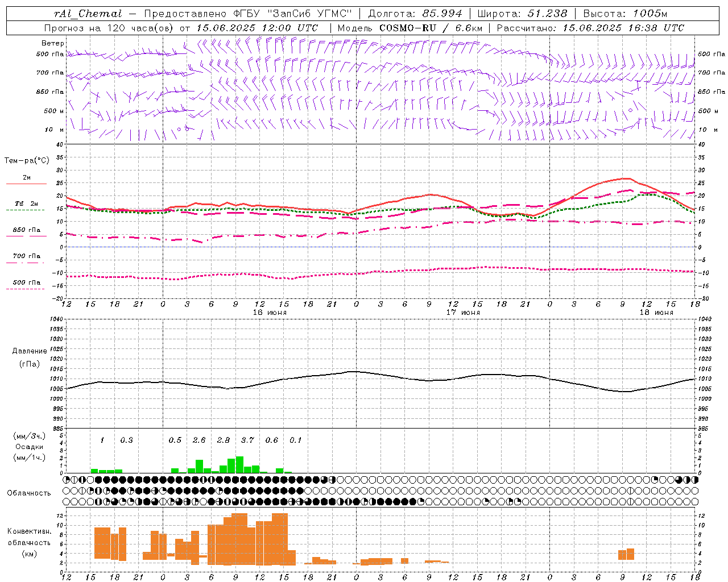Screen dimensions: 728x582
Task: Click the (гПа) pressure unit label
Action: (x=29, y=364)
